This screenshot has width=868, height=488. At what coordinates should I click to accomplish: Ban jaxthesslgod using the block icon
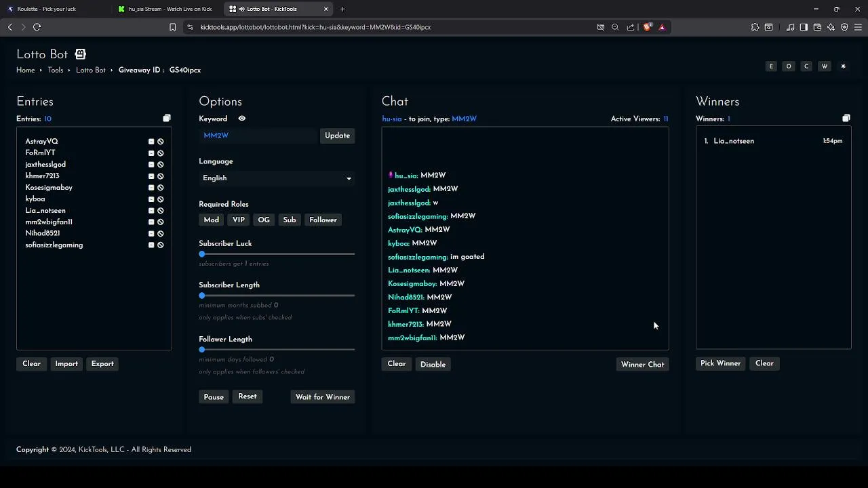tap(161, 165)
